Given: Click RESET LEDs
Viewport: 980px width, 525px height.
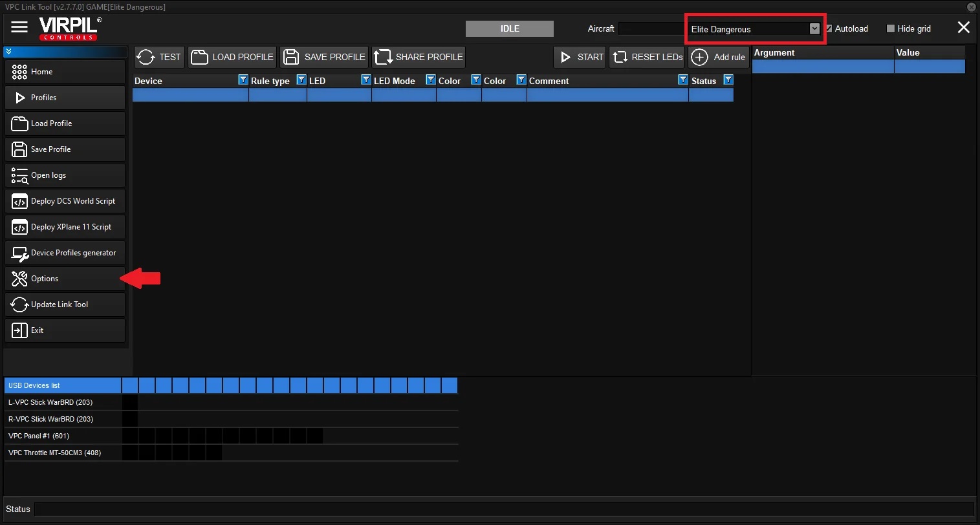Looking at the screenshot, I should pyautogui.click(x=648, y=57).
